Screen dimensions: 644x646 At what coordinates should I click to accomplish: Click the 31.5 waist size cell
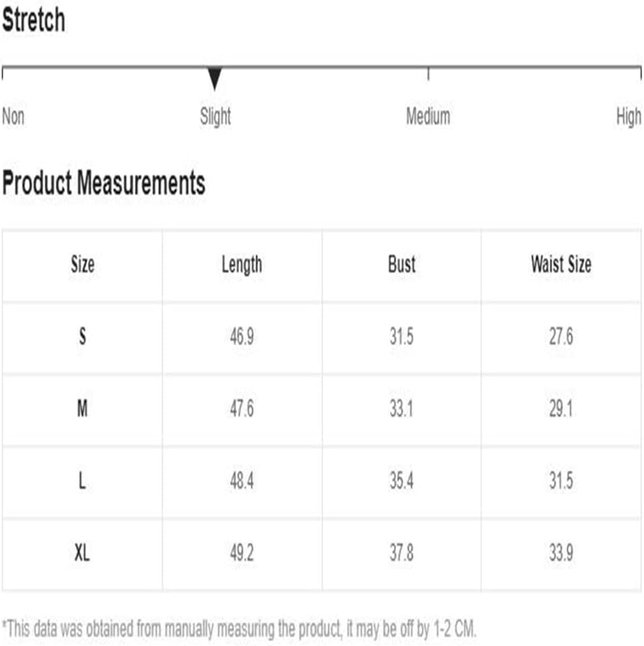(x=561, y=481)
